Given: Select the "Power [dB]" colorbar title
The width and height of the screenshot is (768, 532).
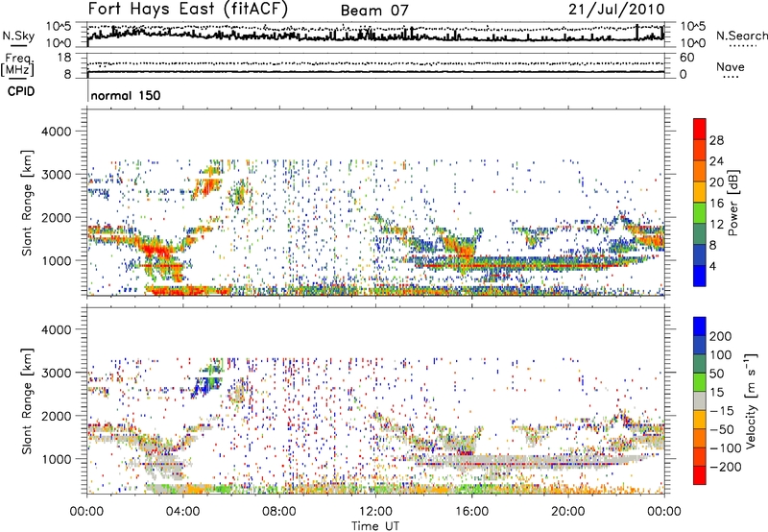Looking at the screenshot, I should coord(733,203).
